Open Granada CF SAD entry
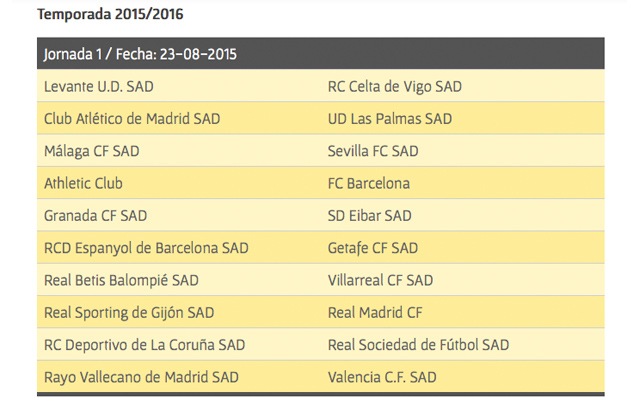The height and width of the screenshot is (406, 640). 96,216
